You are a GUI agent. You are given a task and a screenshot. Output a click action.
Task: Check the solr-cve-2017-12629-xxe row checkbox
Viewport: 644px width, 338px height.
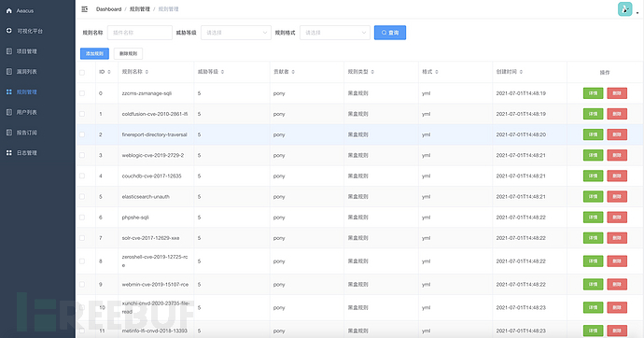click(x=82, y=238)
